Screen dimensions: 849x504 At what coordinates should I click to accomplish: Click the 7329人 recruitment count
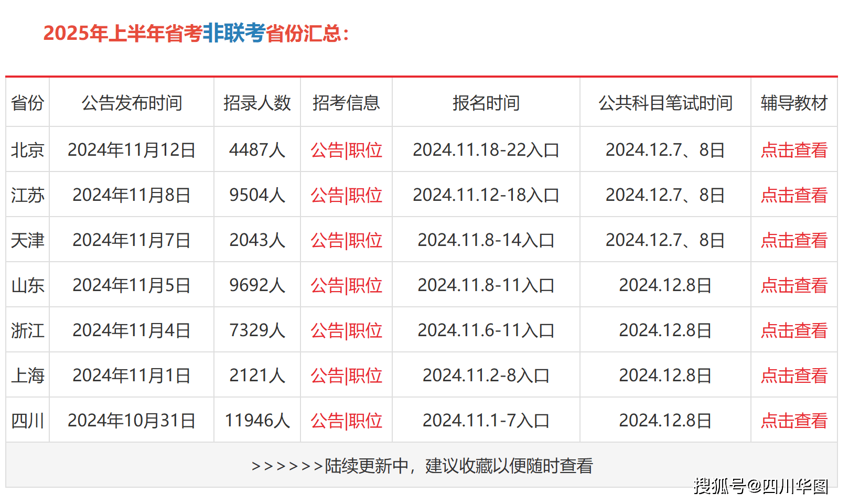tap(257, 330)
